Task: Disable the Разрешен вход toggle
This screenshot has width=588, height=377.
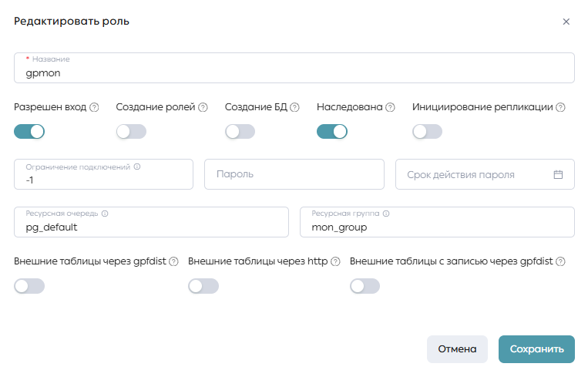Action: [29, 132]
